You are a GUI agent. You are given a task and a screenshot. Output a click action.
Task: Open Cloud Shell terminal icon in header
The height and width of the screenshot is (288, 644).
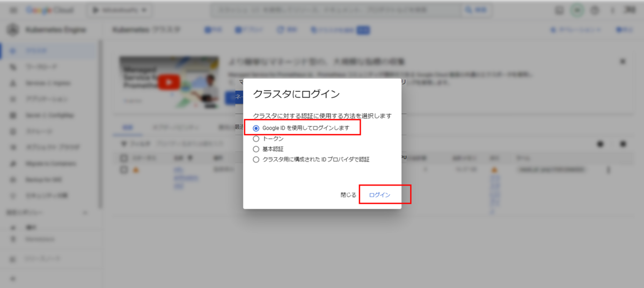(559, 10)
